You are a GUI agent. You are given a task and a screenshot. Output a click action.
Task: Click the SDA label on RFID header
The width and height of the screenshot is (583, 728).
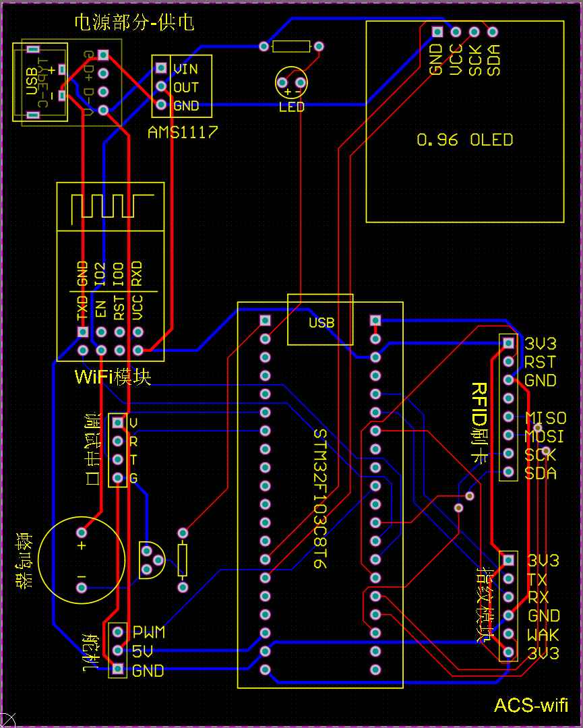541,474
